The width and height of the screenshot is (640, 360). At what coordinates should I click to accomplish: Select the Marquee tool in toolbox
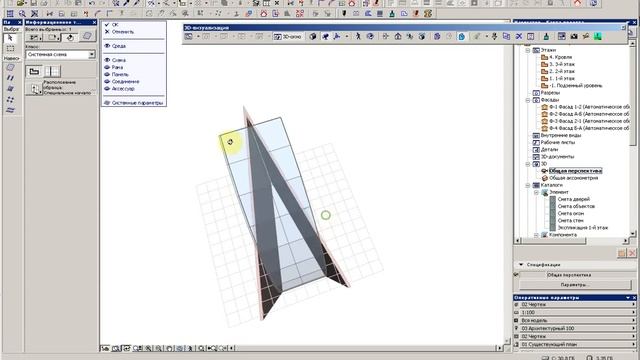point(10,49)
